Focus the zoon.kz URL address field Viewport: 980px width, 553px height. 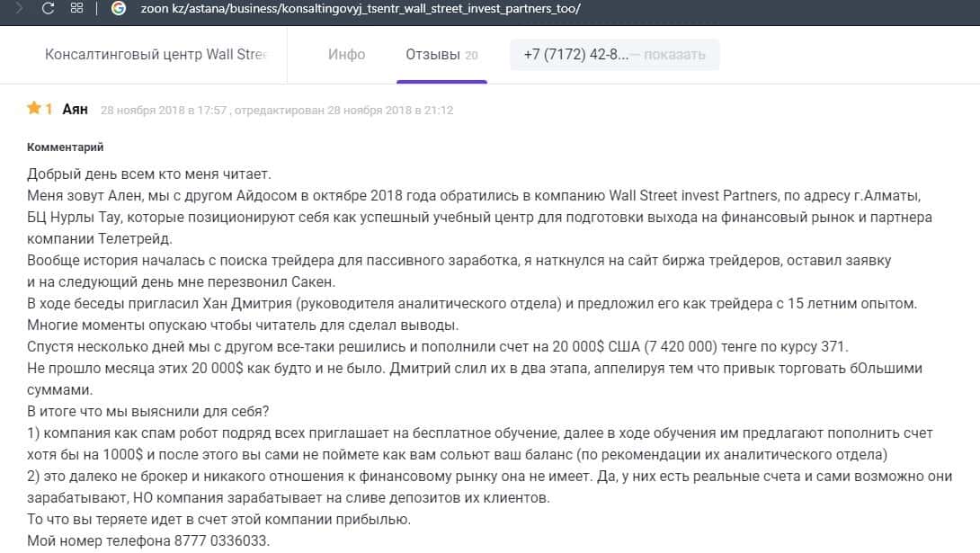pyautogui.click(x=360, y=9)
